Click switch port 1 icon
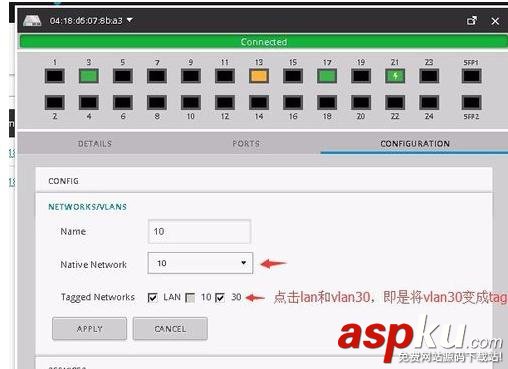 tap(55, 76)
